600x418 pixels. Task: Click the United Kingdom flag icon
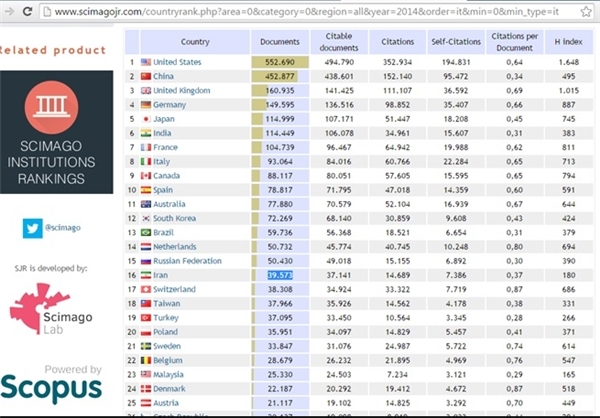[x=146, y=90]
